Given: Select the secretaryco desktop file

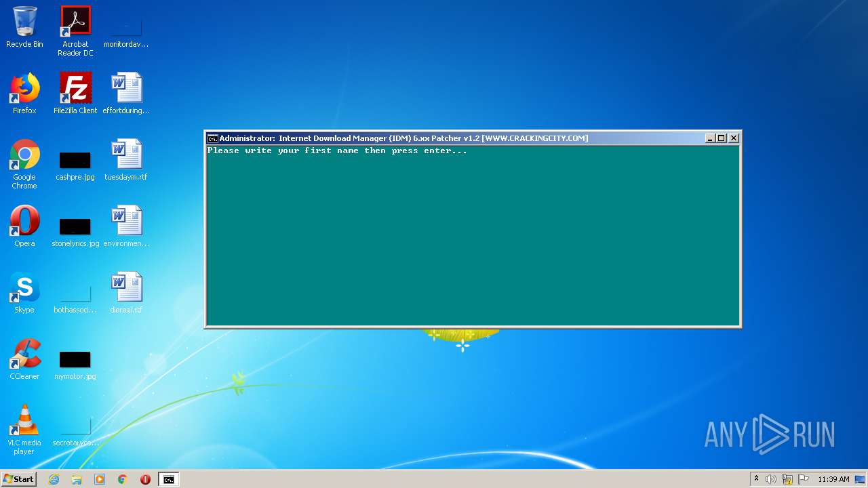Looking at the screenshot, I should [75, 431].
